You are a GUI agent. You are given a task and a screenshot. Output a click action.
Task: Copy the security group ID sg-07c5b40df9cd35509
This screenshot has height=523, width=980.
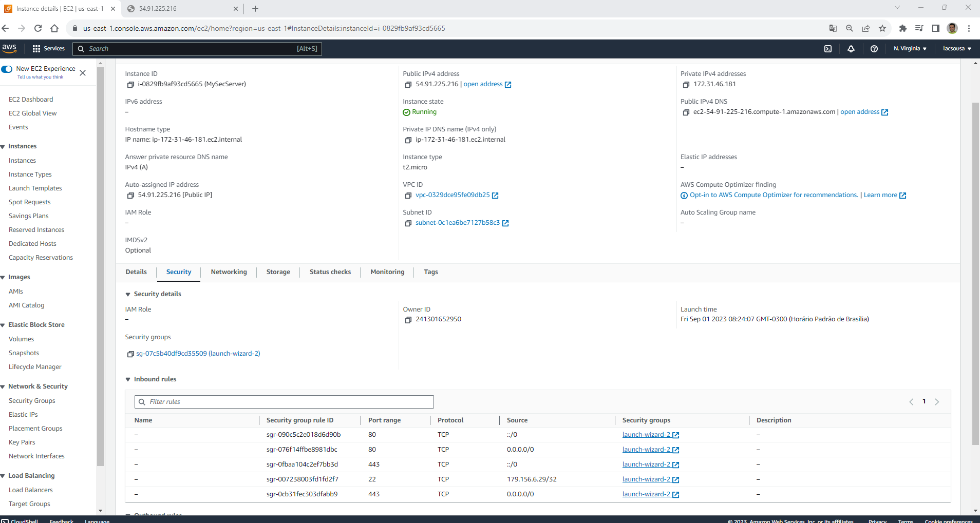130,354
